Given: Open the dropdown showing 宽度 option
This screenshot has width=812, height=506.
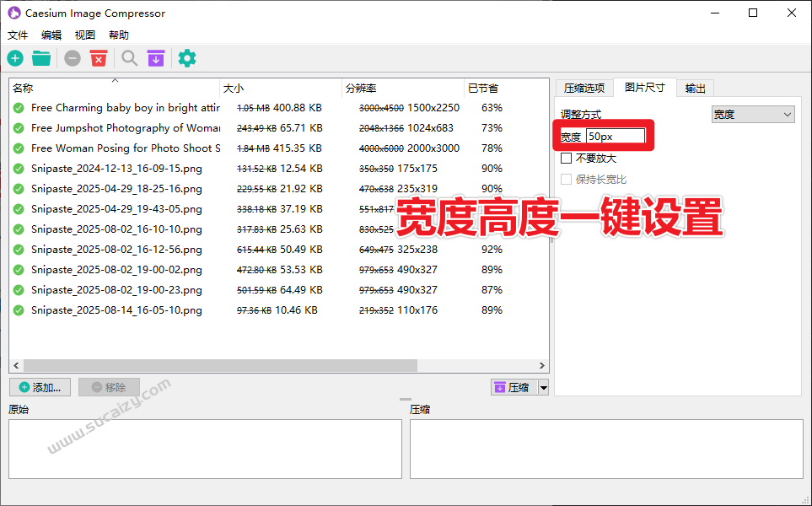Looking at the screenshot, I should coord(753,114).
